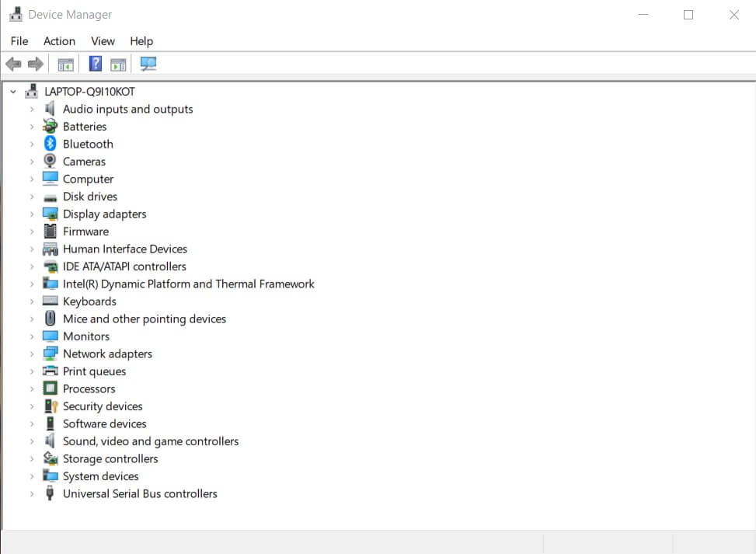Expand the Batteries category

tap(32, 127)
